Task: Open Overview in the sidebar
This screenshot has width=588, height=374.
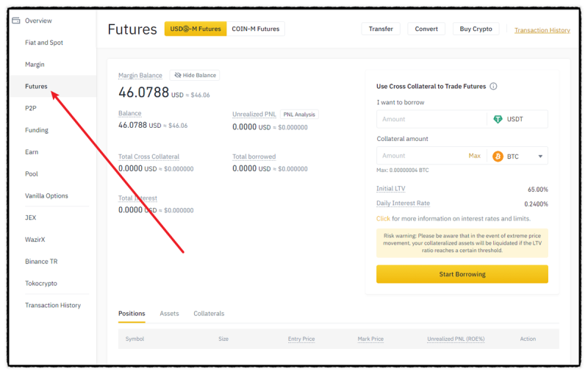Action: click(38, 21)
